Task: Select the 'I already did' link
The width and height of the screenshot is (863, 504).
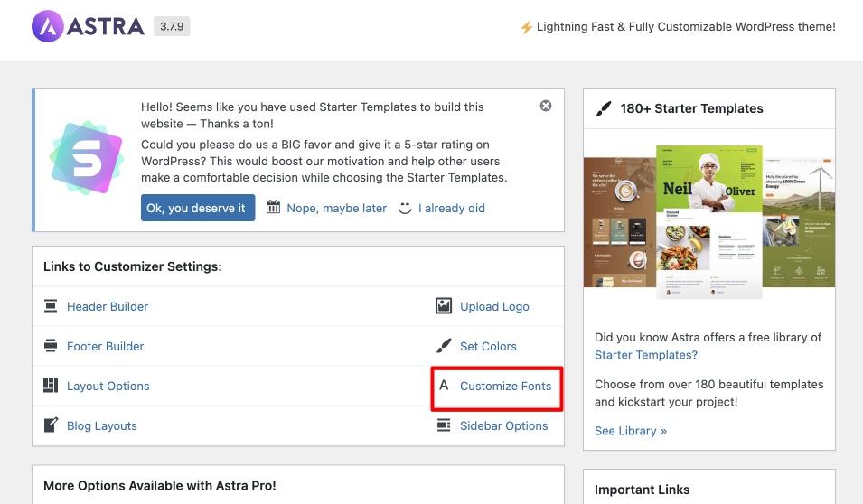Action: (x=451, y=208)
